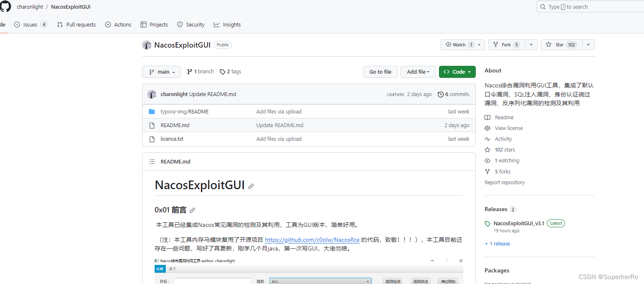Image resolution: width=644 pixels, height=284 pixels.
Task: Open the main branch selector dropdown
Action: pos(162,72)
